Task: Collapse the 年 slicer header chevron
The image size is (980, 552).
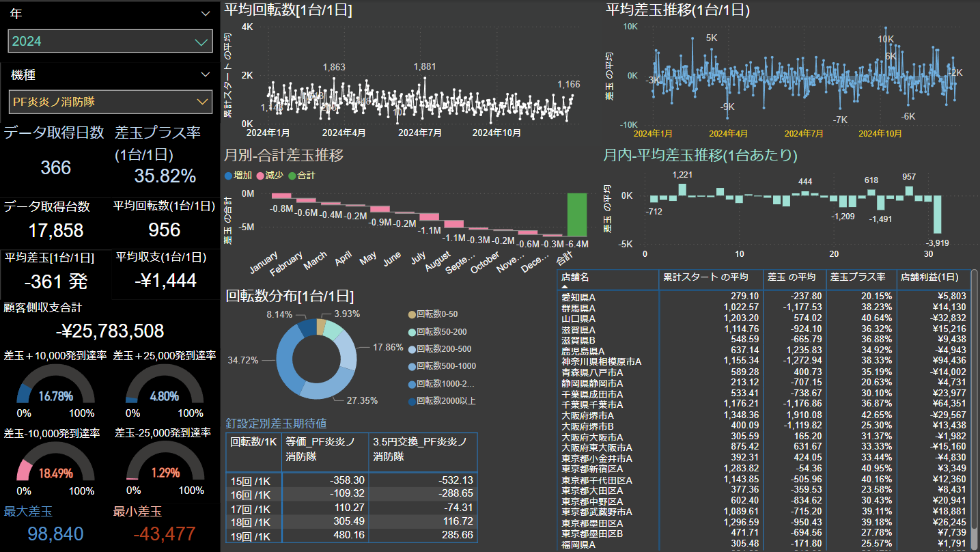Action: pos(206,14)
